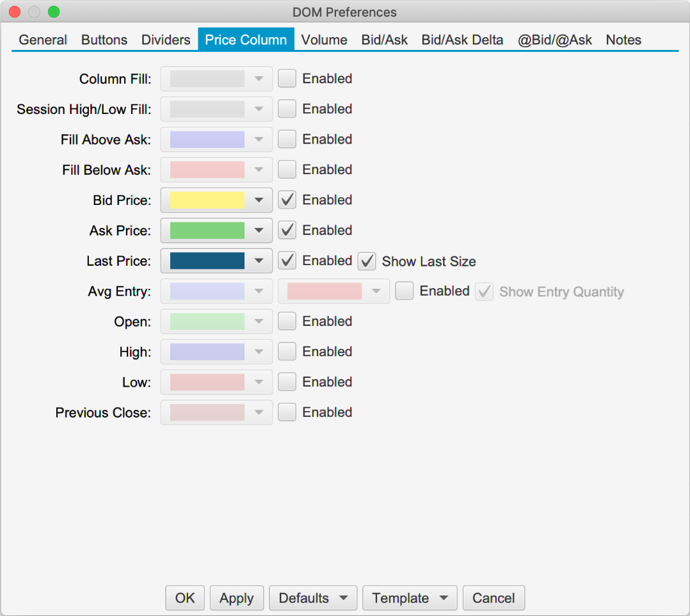Open the Defaults dropdown button
This screenshot has width=690, height=616.
point(313,598)
